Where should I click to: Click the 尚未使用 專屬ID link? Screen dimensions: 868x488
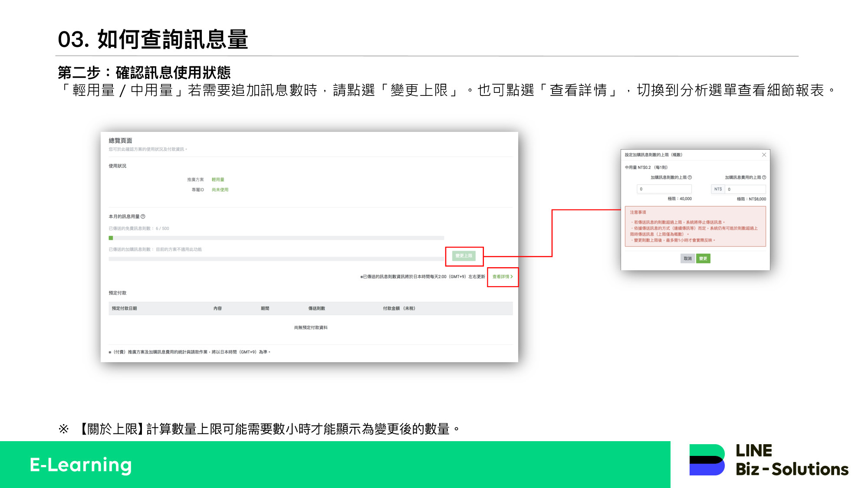click(x=220, y=190)
